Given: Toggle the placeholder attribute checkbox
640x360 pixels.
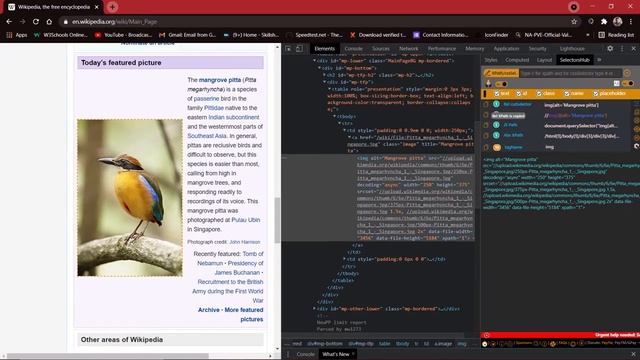Looking at the screenshot, I should [596, 93].
